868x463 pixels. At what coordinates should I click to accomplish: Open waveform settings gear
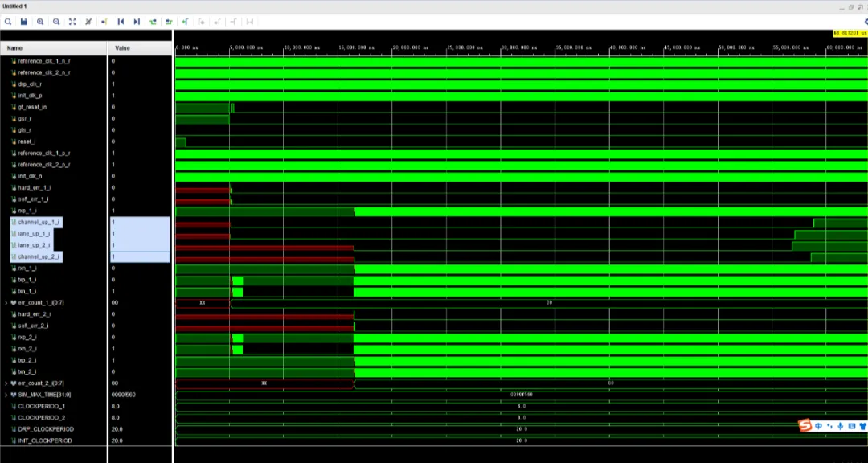pos(865,22)
